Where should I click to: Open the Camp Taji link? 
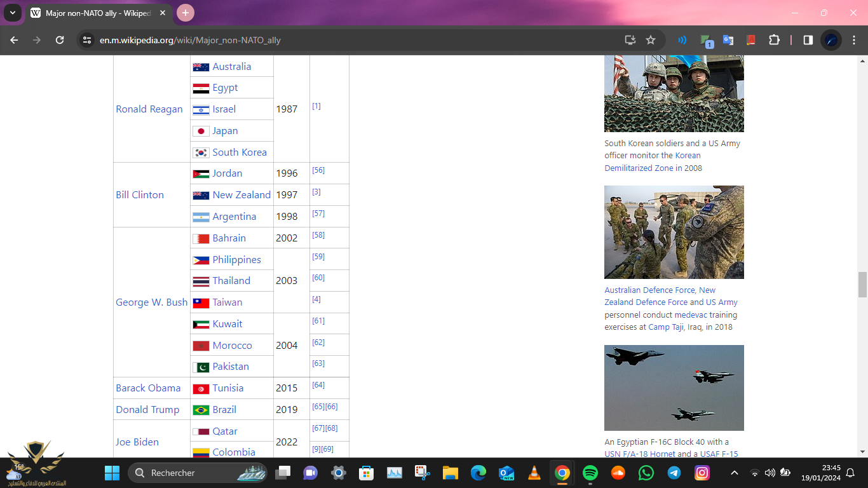tap(665, 327)
